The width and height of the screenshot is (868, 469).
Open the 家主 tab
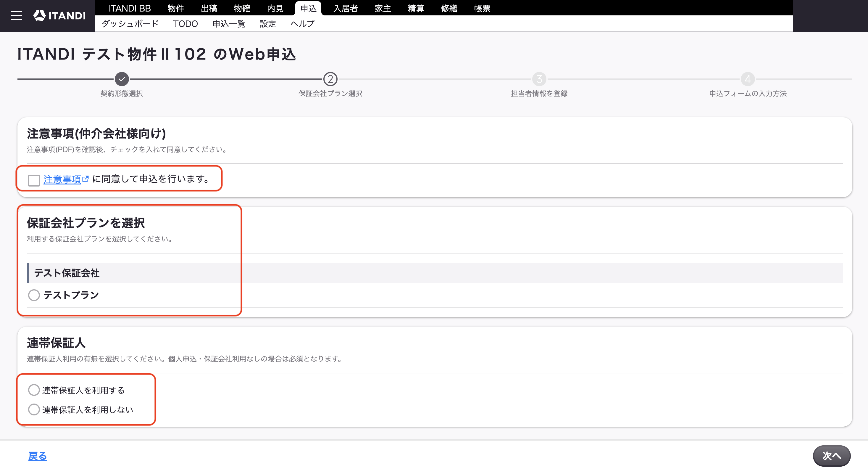pos(383,8)
